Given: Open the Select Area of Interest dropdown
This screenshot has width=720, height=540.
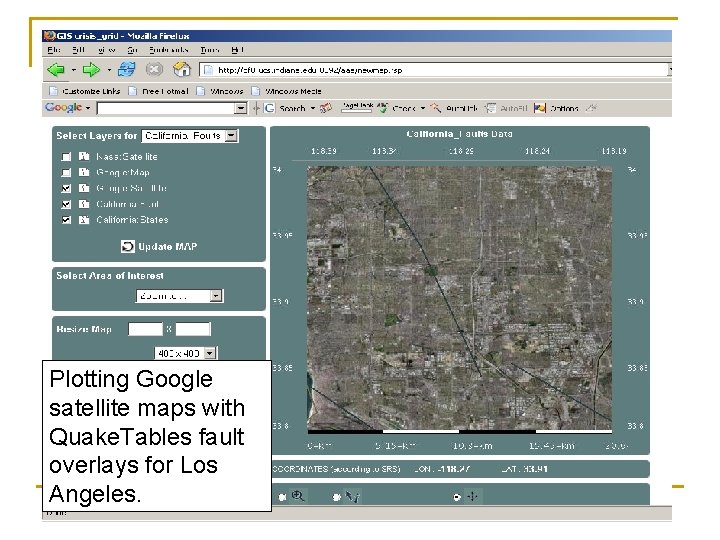Looking at the screenshot, I should pyautogui.click(x=215, y=296).
